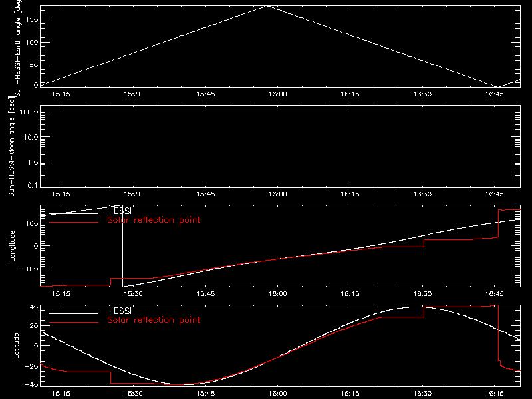The image size is (532, 399).
Task: Click the Sun-HESSI-Moon angle axis title
Action: click(11, 146)
